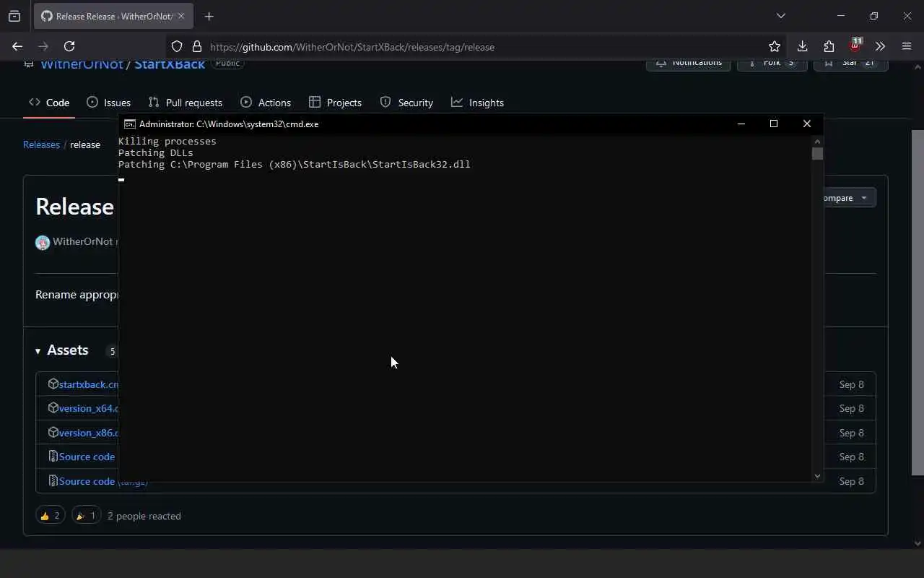This screenshot has height=578, width=924.
Task: Open the Insights tab
Action: coord(477,103)
